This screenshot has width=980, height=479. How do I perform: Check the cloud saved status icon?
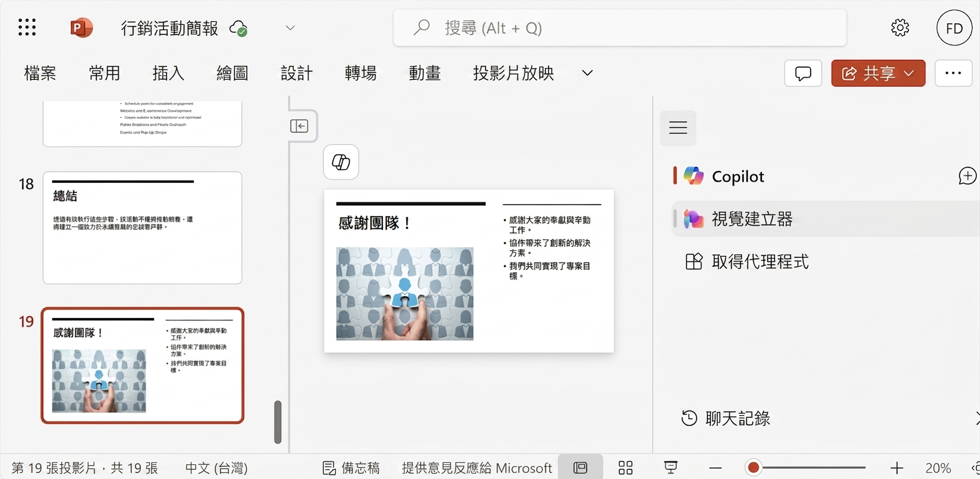[x=239, y=28]
